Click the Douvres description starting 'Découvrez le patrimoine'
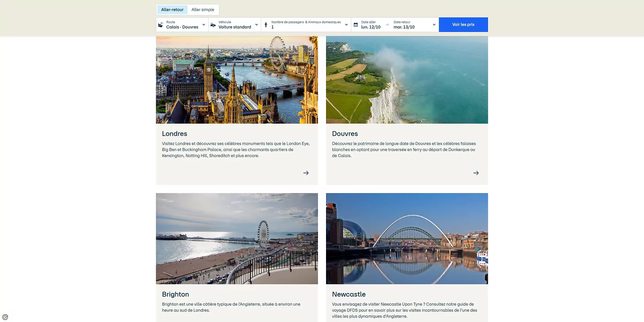Image resolution: width=644 pixels, height=322 pixels. (x=404, y=150)
